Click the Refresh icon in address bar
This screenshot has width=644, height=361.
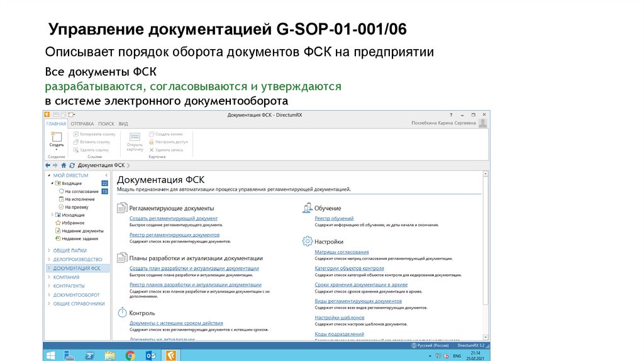(72, 165)
